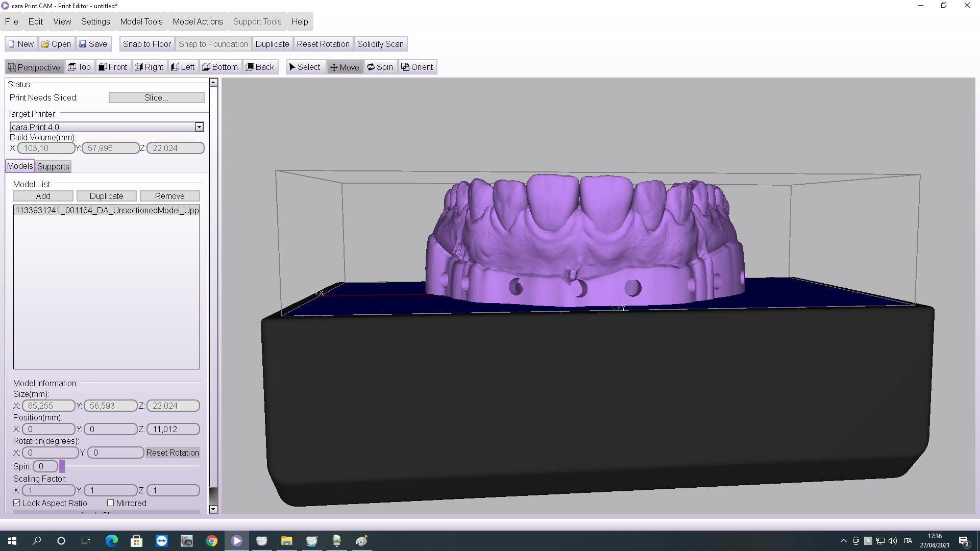
Task: Click Remove in Model List
Action: coord(170,196)
